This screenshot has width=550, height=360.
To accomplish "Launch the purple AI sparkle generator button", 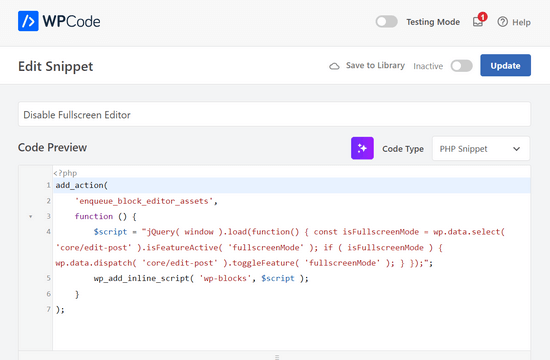I will pyautogui.click(x=362, y=148).
